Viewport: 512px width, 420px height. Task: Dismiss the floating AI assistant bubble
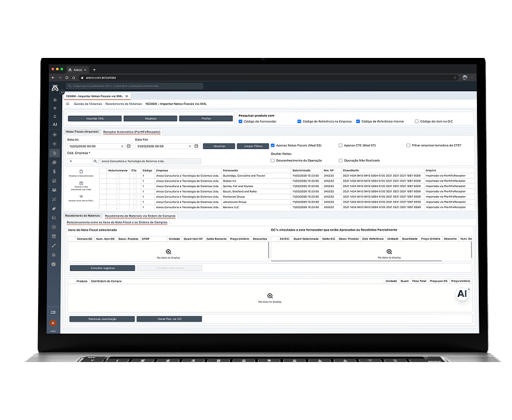469,289
